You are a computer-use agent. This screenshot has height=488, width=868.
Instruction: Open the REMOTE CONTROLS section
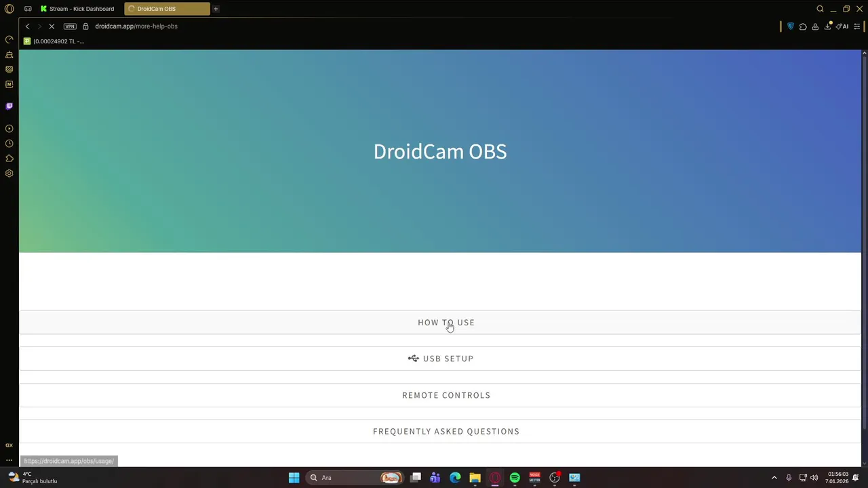click(x=440, y=395)
